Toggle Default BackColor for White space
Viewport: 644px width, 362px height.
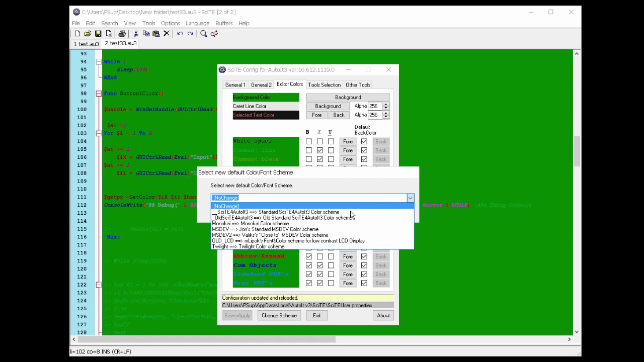(364, 142)
